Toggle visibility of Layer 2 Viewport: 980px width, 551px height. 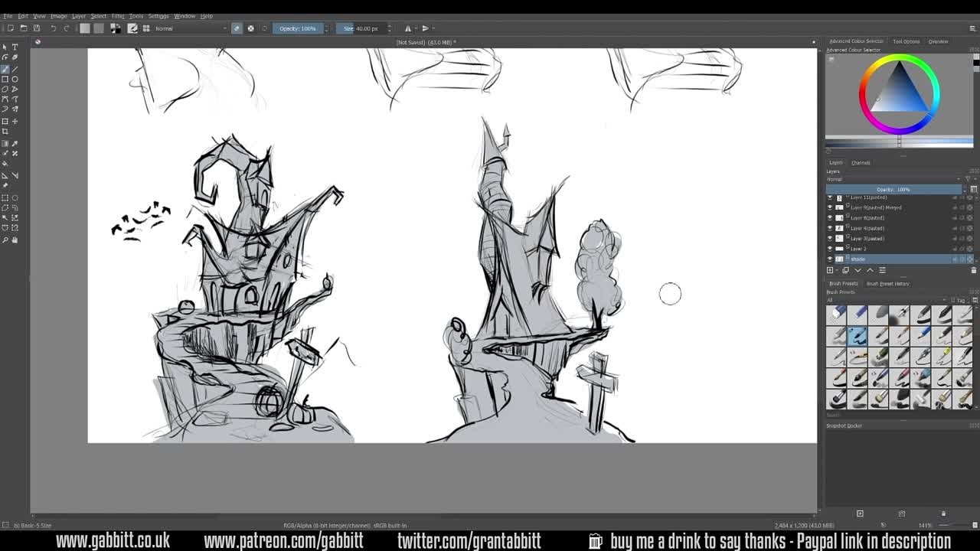pos(830,249)
